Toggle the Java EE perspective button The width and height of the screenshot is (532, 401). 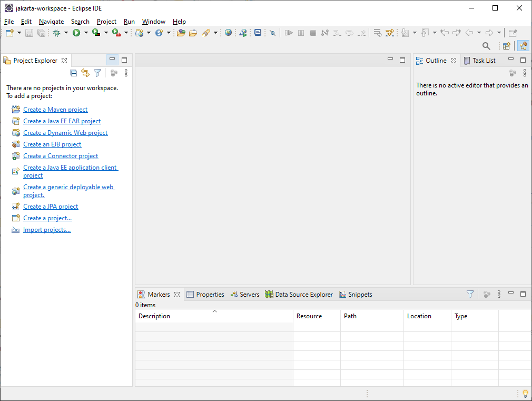[x=523, y=46]
